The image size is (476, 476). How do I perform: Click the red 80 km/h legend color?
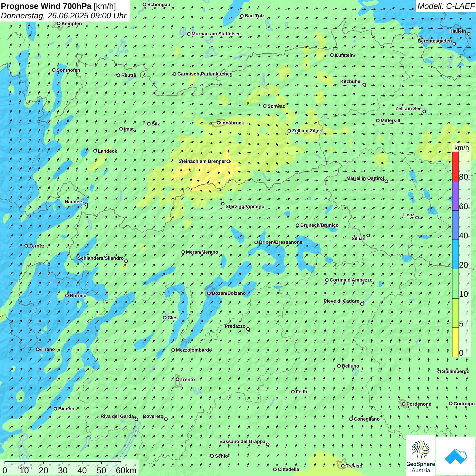[x=455, y=166]
